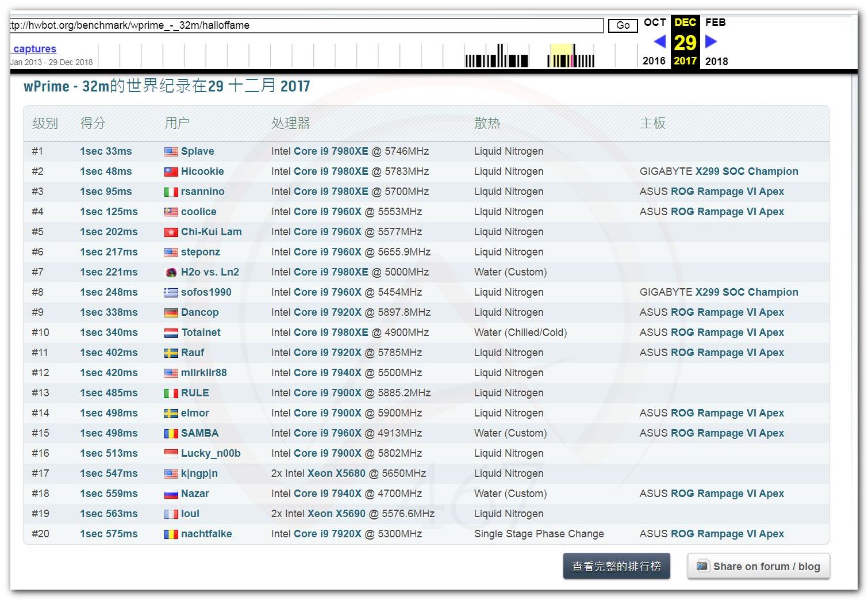The height and width of the screenshot is (600, 868).
Task: Open ROG Rampage VI Apex link in rsannino row
Action: click(x=727, y=192)
